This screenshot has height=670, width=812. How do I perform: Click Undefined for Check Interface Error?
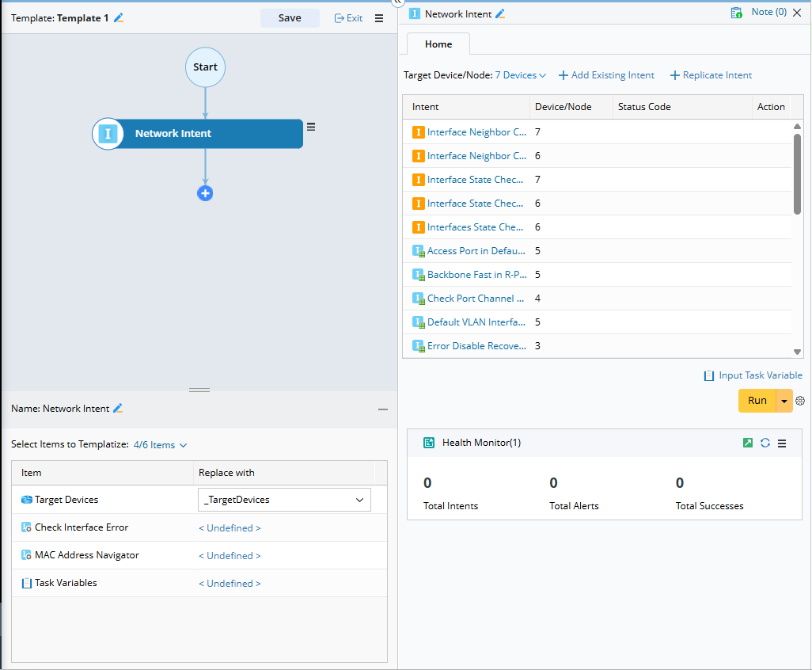[x=230, y=528]
